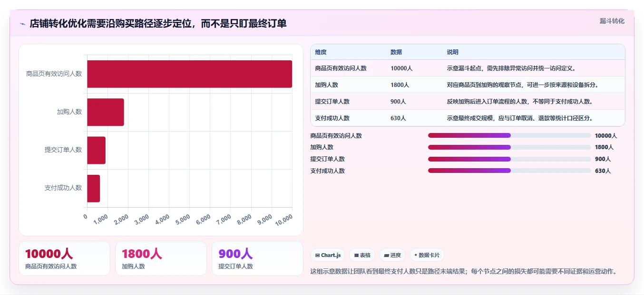Click table row label 提交订单人数

click(332, 102)
